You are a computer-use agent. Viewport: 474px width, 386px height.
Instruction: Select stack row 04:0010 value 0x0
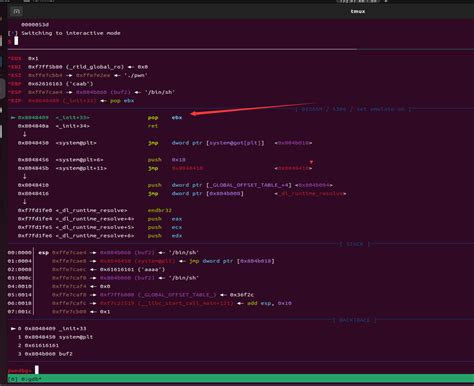[x=105, y=286]
